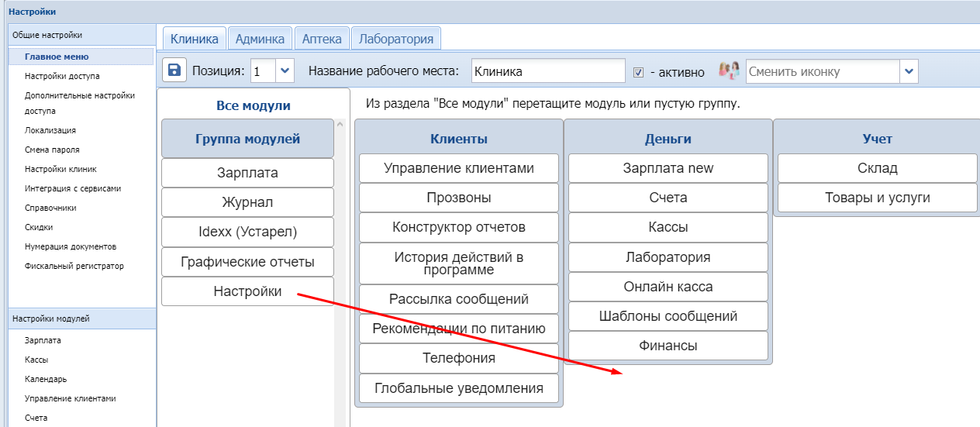
Task: Select Интеграция с сервисами in sidebar
Action: [x=73, y=188]
